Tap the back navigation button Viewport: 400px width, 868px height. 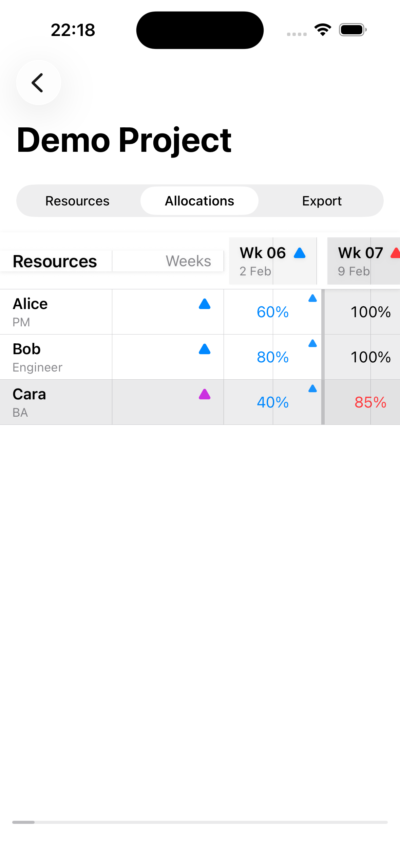[38, 83]
